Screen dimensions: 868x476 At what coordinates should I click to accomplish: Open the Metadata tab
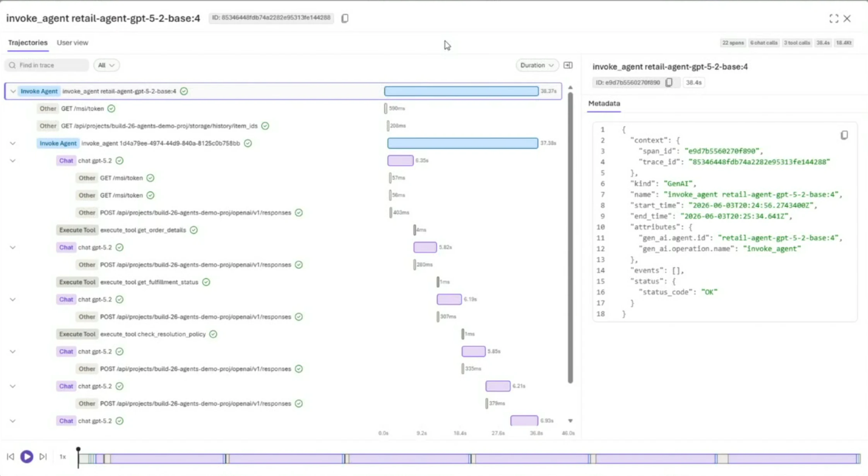(x=604, y=103)
